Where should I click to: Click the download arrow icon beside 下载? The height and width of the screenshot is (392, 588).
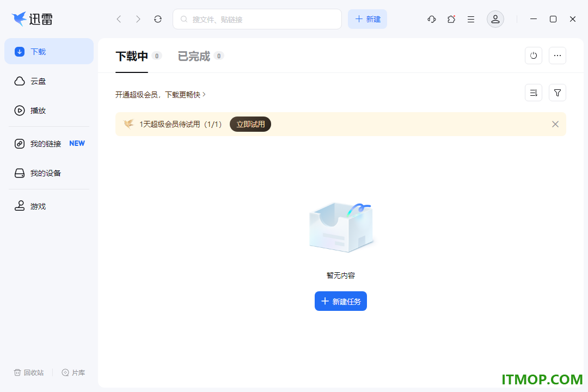20,51
